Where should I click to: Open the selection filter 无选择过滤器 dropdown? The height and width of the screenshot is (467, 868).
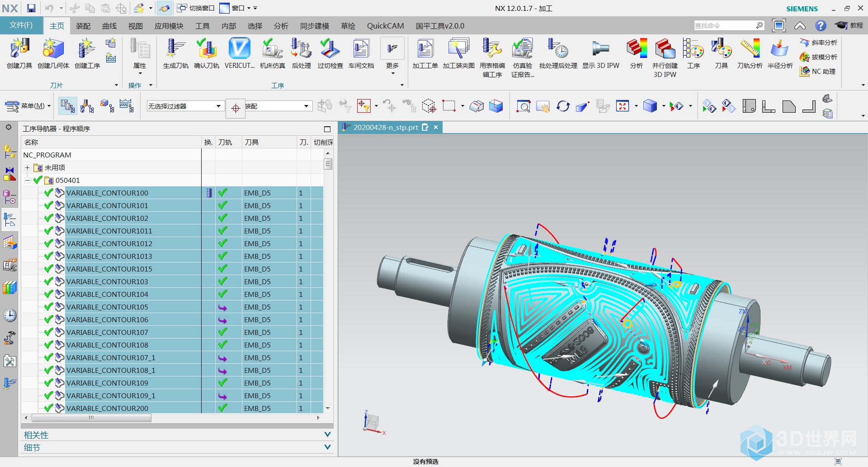point(185,106)
